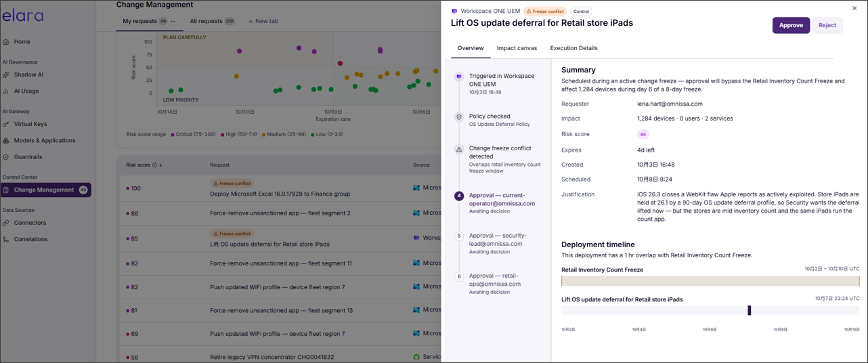The image size is (868, 363).
Task: Click the AI Usage bar chart icon
Action: pos(6,91)
